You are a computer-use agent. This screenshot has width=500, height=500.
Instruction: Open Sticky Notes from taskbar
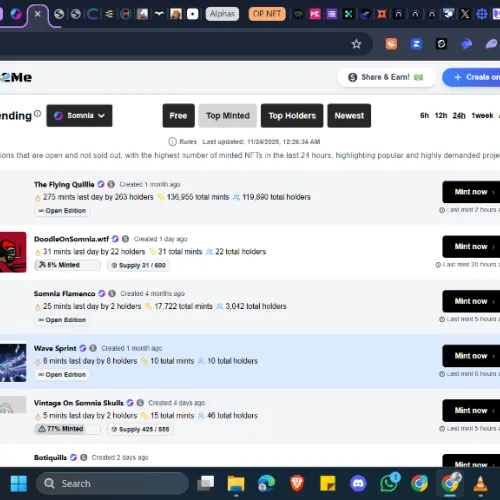(x=328, y=483)
